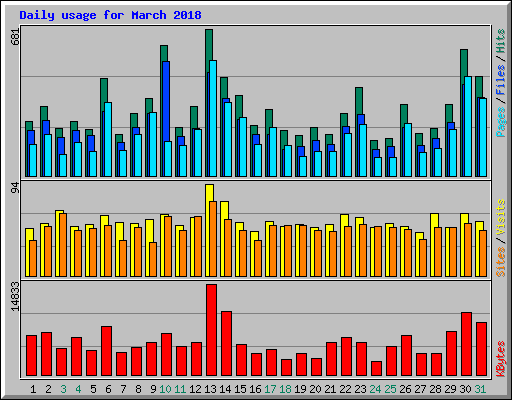Image resolution: width=512 pixels, height=400 pixels.
Task: Click weekend day 25 label
Action: (390, 389)
